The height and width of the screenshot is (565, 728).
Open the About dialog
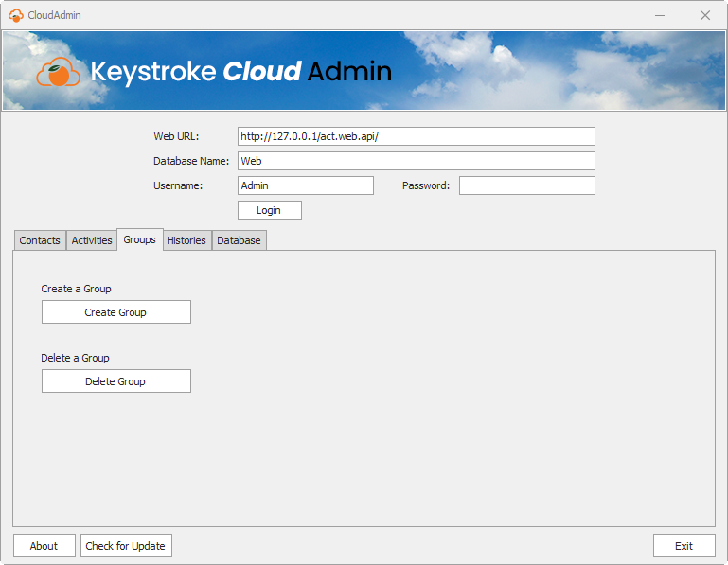click(x=44, y=546)
